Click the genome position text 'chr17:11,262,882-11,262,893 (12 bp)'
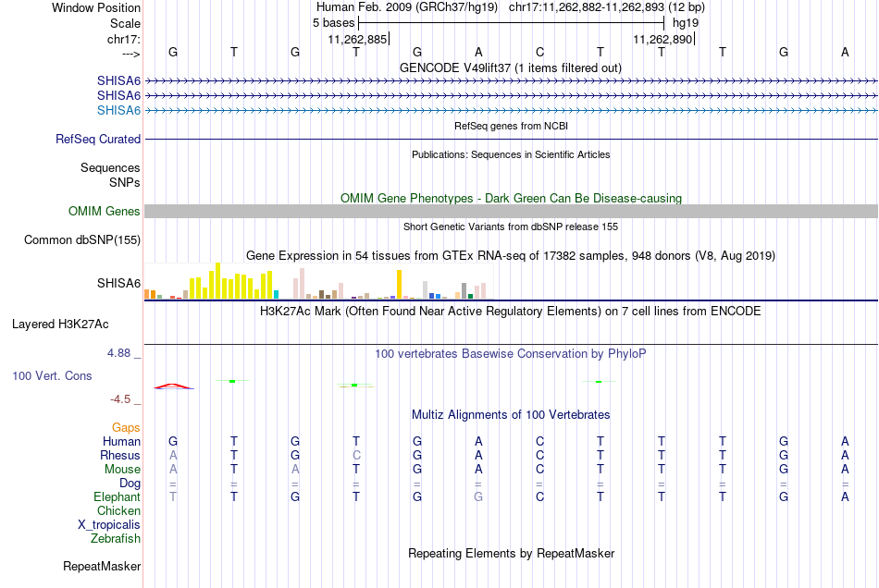Image resolution: width=879 pixels, height=588 pixels. [x=607, y=7]
